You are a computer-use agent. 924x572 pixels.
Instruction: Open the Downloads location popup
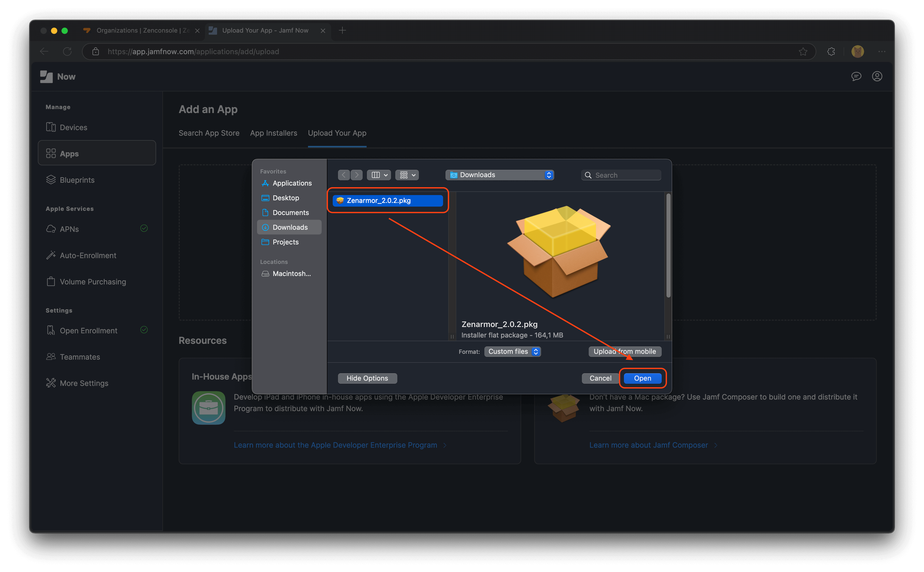500,175
